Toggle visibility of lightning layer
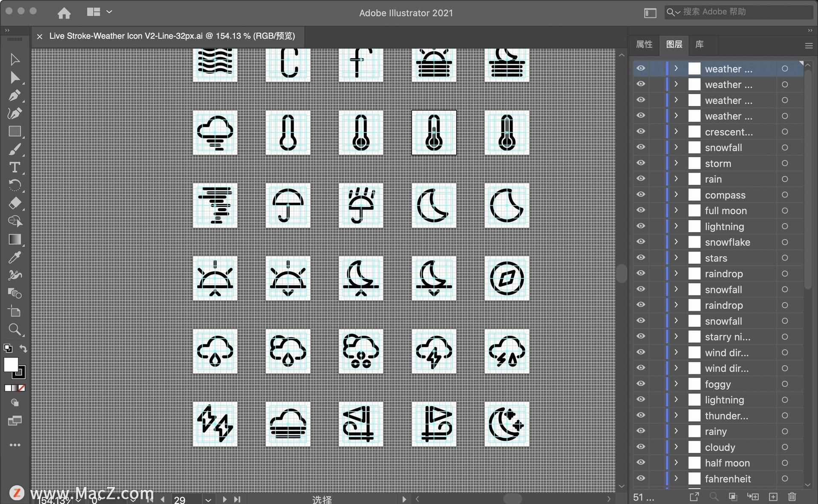The height and width of the screenshot is (504, 818). 642,226
